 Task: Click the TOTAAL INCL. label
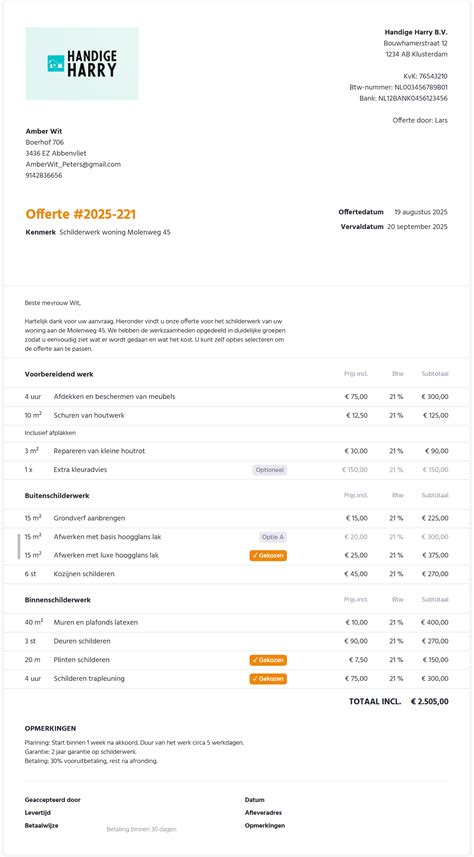[375, 702]
